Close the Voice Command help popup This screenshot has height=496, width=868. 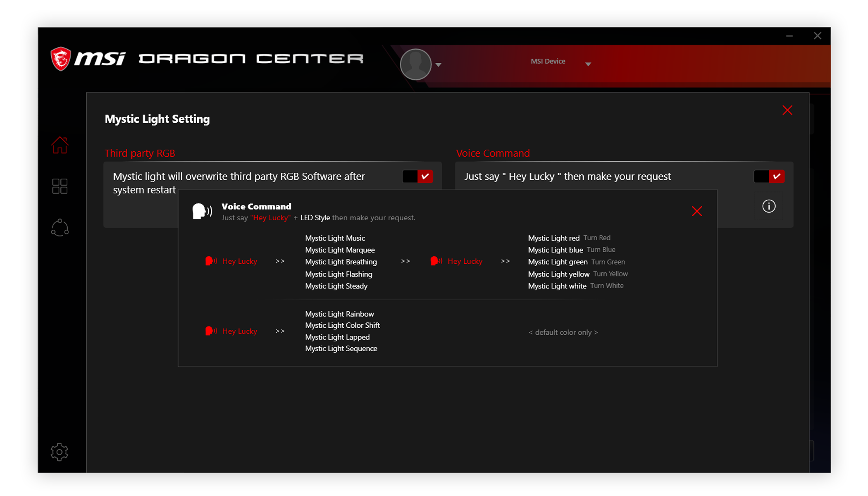click(x=697, y=211)
